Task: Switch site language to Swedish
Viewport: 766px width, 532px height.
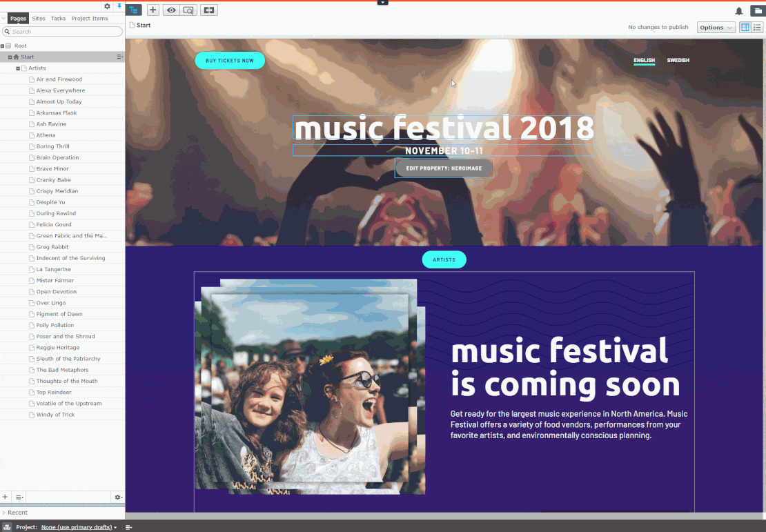Action: coord(678,60)
